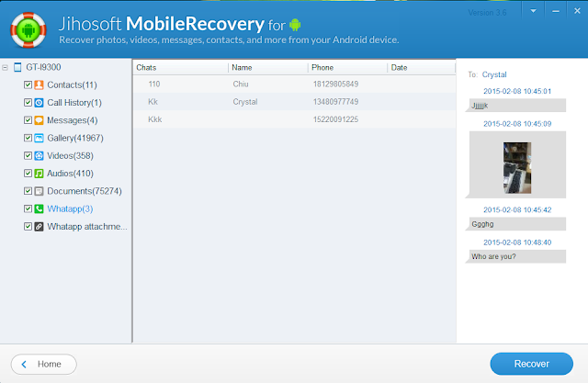Click the Version 3.6 label
This screenshot has height=383, width=588.
(487, 13)
